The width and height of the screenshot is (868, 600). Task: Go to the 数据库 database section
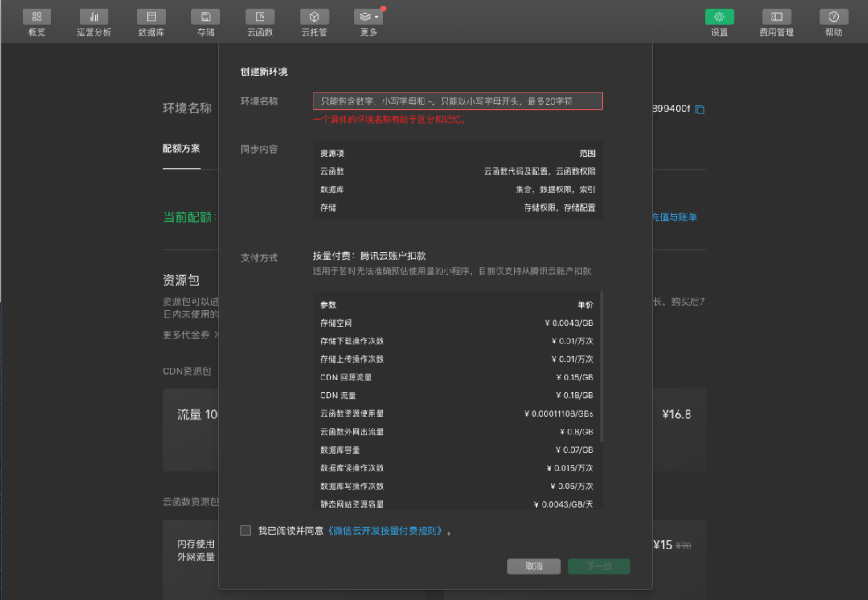point(151,23)
